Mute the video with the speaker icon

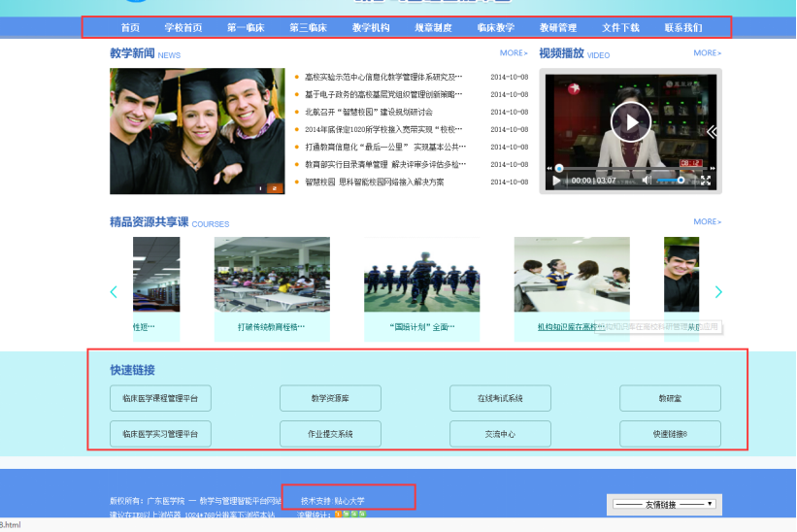[648, 180]
